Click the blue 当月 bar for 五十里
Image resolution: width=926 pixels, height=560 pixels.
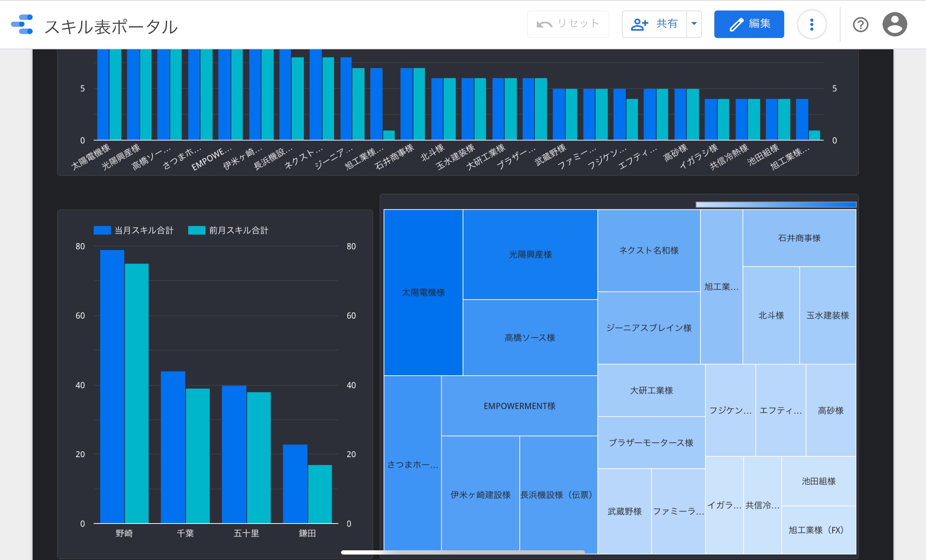point(234,454)
